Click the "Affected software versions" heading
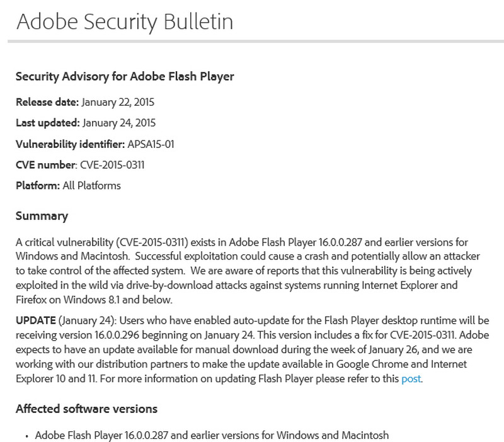Screen dimensions: 504x442 click(86, 409)
